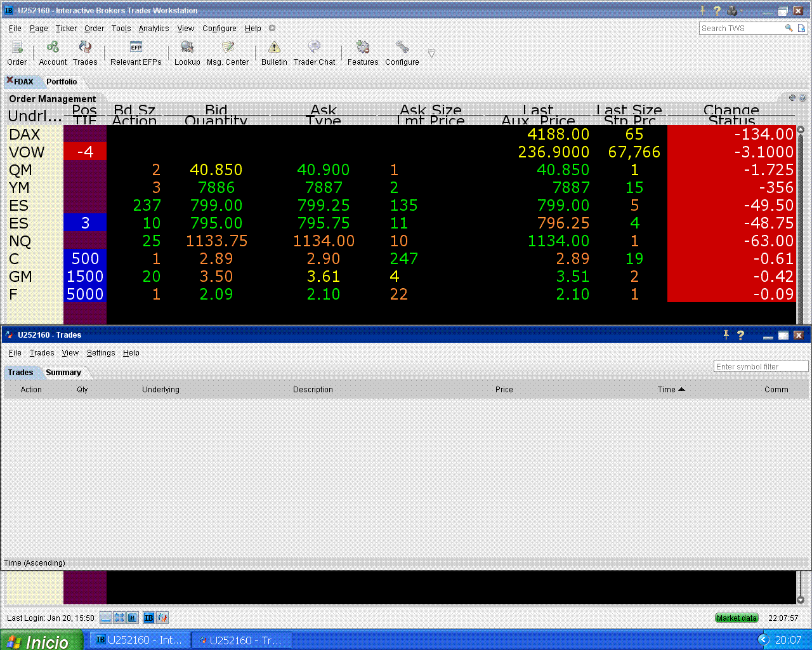The image size is (812, 650).
Task: Click the help question mark in main title bar
Action: [x=717, y=11]
